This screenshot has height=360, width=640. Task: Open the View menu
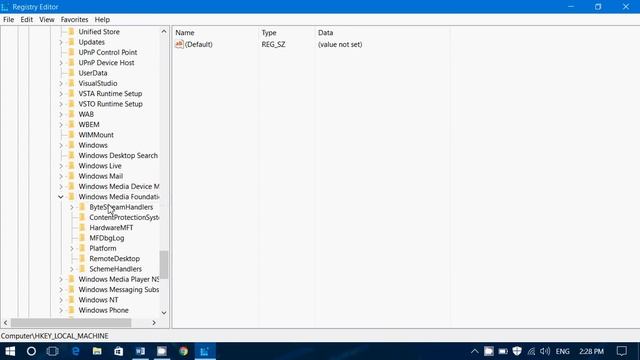[47, 20]
